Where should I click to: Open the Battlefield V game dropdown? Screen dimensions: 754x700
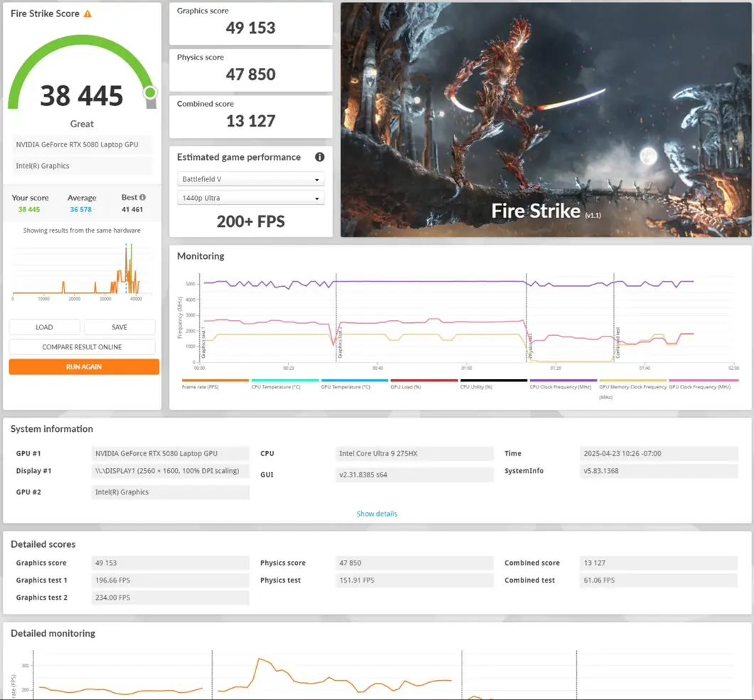tap(250, 179)
